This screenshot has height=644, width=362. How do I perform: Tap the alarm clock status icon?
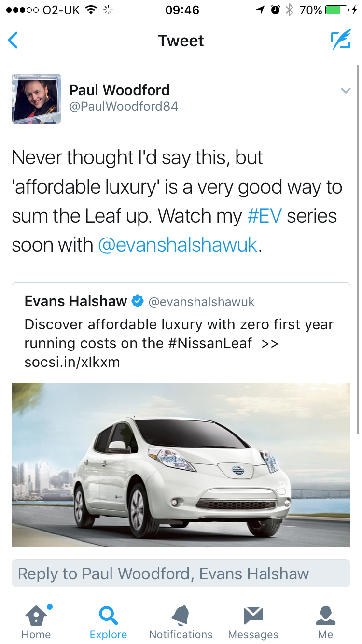275,10
